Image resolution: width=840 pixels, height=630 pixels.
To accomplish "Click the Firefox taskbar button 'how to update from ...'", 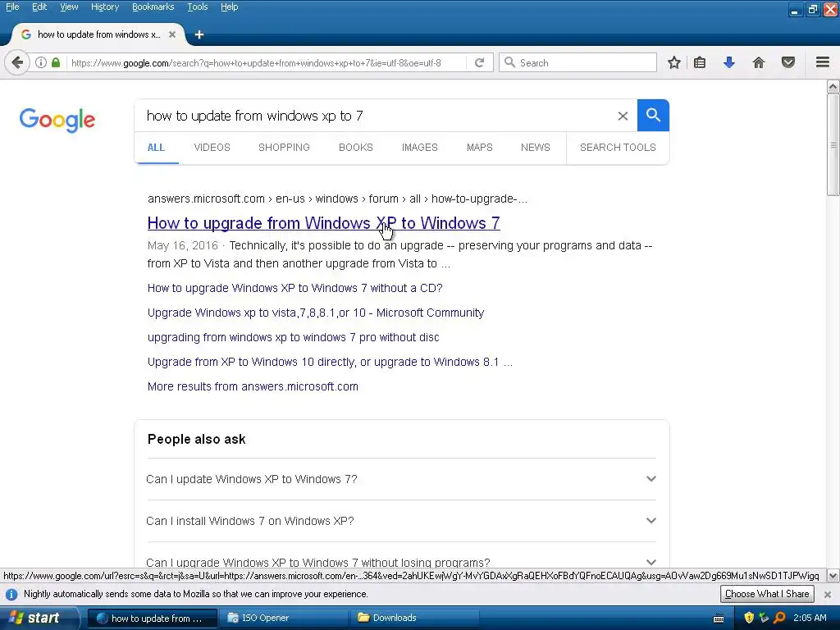I will point(152,619).
